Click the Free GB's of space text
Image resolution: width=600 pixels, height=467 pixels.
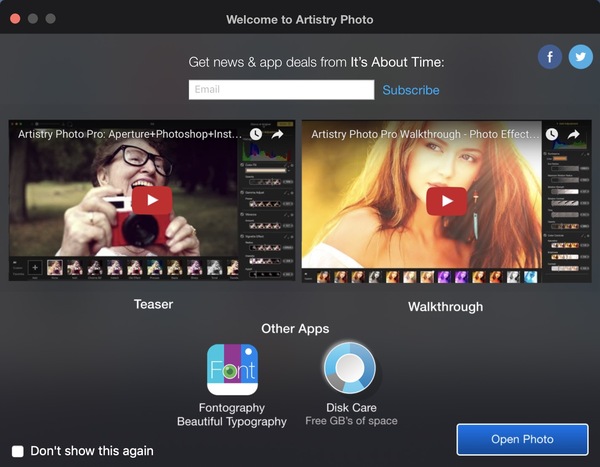[351, 421]
